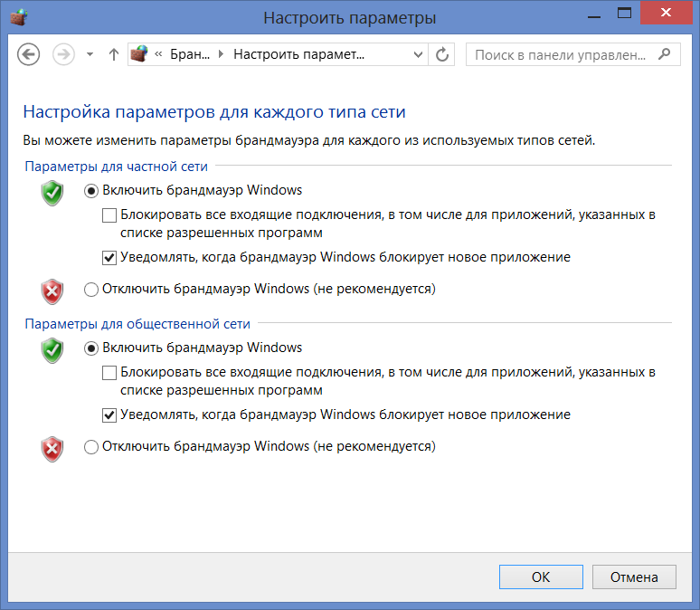
Task: Click the Настройка параметров для каждого типа сети title
Action: coord(214,111)
